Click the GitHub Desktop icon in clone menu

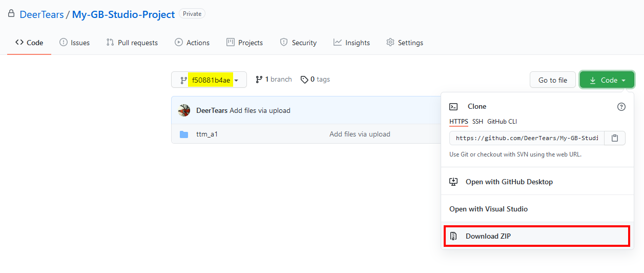pyautogui.click(x=453, y=182)
